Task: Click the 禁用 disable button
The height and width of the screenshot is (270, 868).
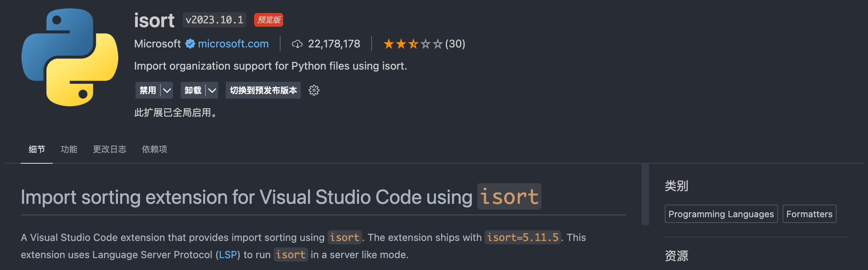Action: [148, 91]
